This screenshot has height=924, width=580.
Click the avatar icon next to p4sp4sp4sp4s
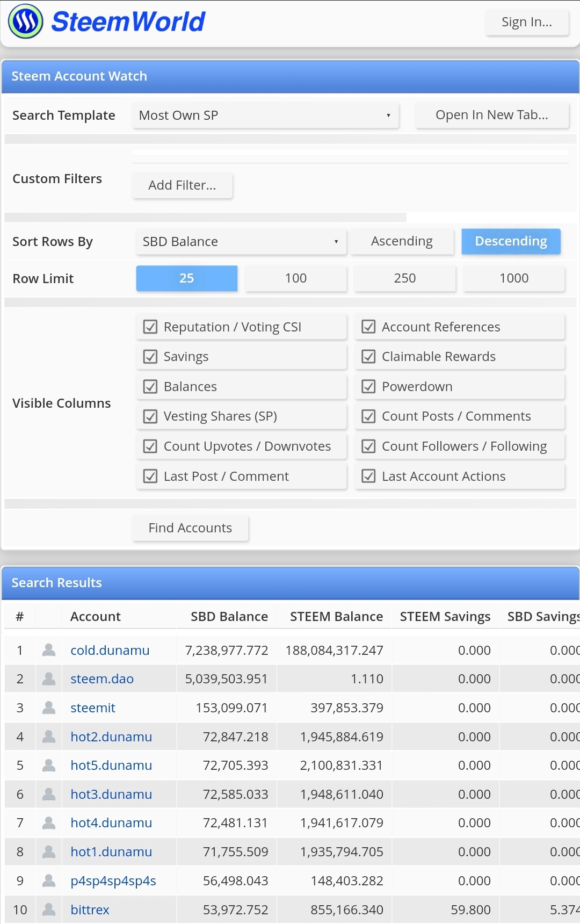(x=49, y=880)
